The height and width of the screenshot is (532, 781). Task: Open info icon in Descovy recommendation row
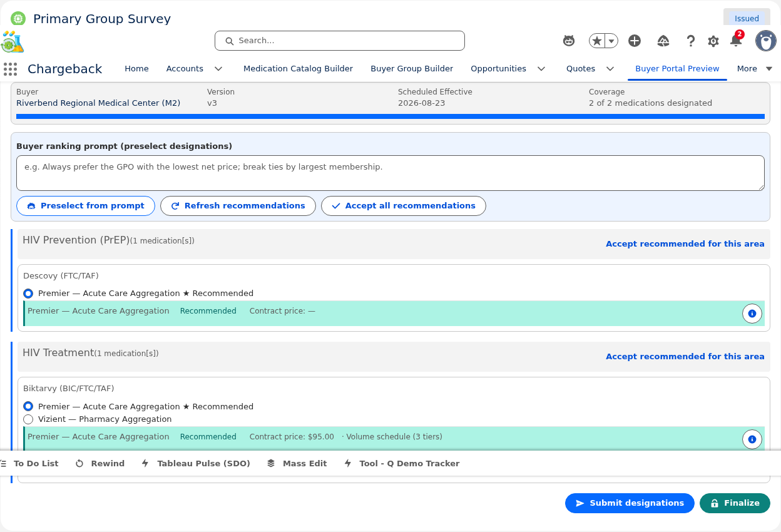point(752,314)
